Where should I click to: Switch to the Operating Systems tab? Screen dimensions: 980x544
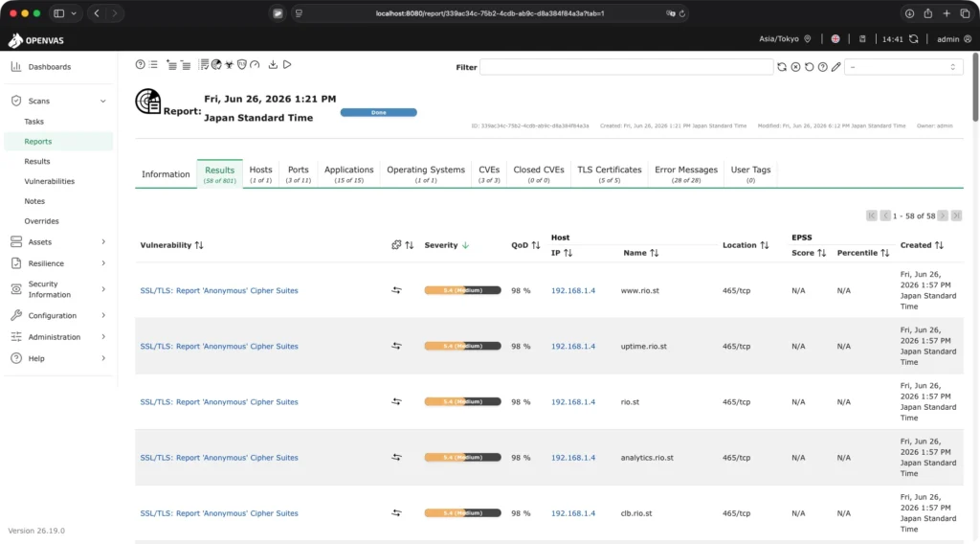(426, 173)
